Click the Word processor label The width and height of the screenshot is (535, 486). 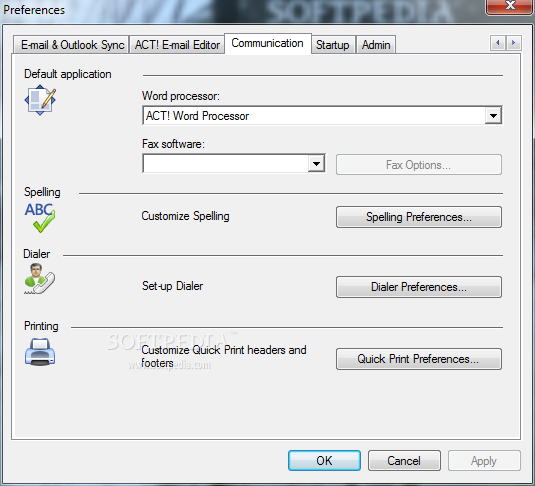[181, 96]
